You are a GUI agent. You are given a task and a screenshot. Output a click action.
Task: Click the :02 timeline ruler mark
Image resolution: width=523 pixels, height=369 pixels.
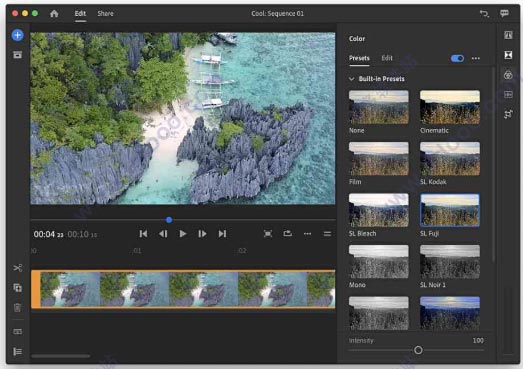tap(242, 251)
